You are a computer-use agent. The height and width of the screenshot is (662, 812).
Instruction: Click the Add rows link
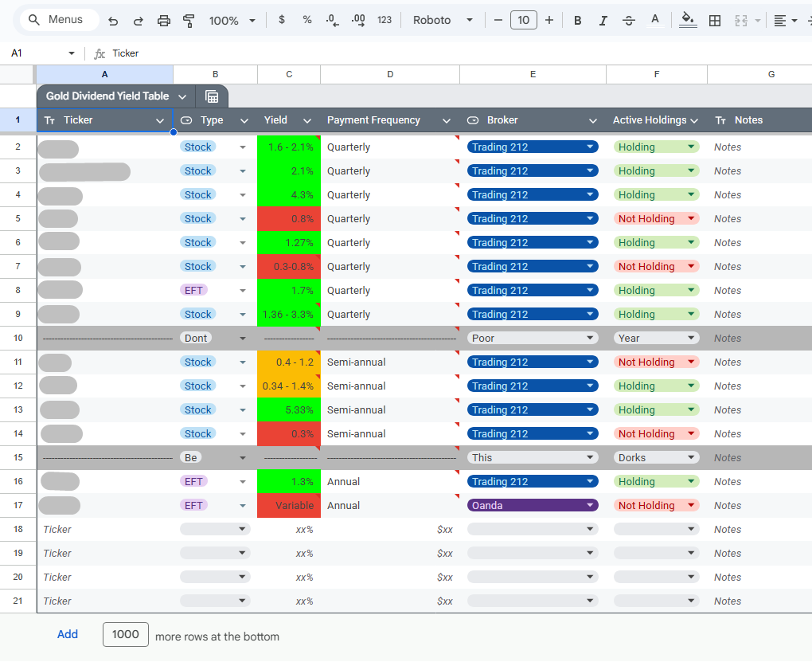tap(68, 634)
